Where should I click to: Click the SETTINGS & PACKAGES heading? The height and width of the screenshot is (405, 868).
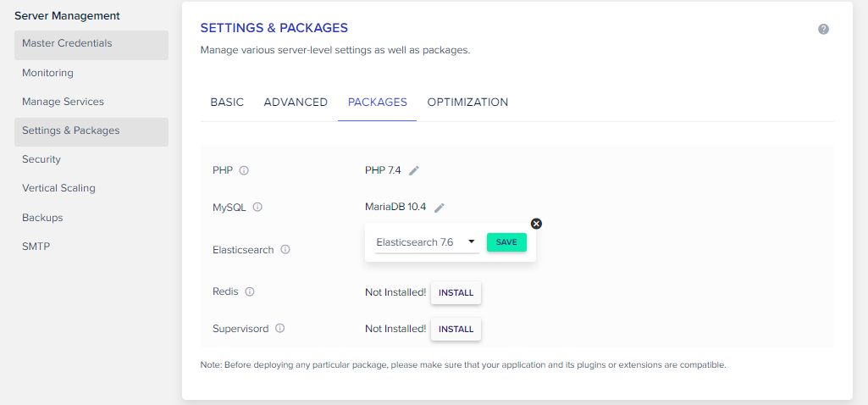[x=274, y=28]
